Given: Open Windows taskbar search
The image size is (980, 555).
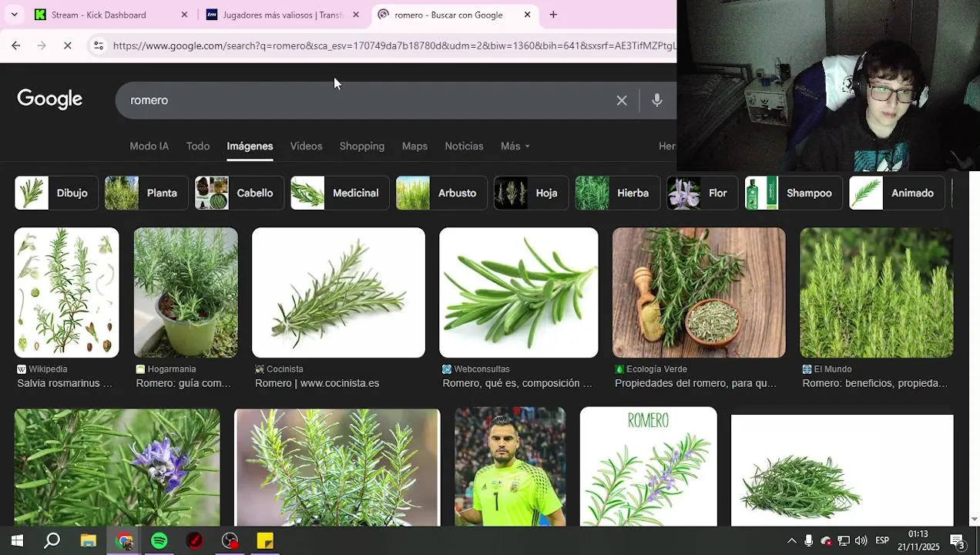Looking at the screenshot, I should click(x=52, y=541).
